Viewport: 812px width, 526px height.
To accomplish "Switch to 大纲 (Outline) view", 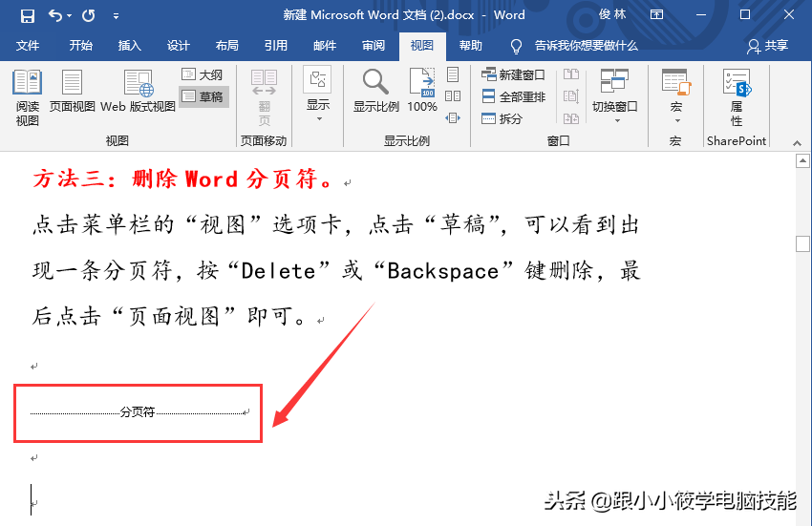I will [x=203, y=74].
